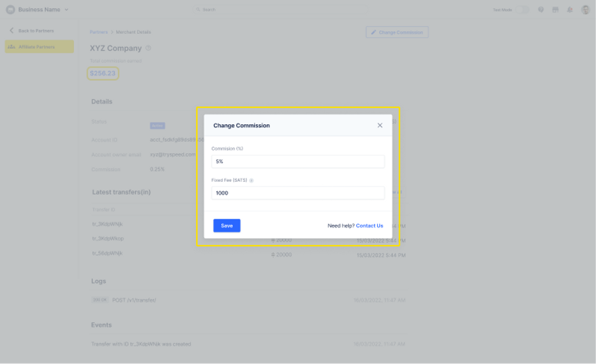Click the back arrow to Partners
Viewport: 596px width, 364px height.
[12, 31]
